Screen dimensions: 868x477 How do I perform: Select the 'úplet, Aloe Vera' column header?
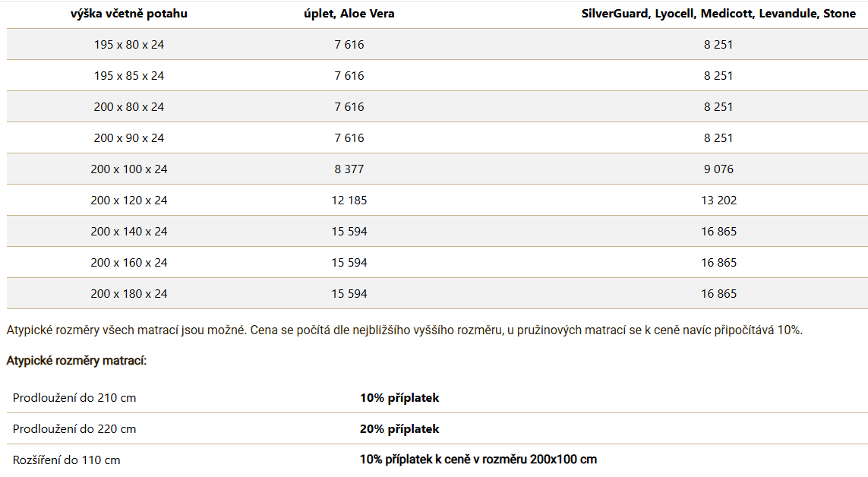(349, 14)
